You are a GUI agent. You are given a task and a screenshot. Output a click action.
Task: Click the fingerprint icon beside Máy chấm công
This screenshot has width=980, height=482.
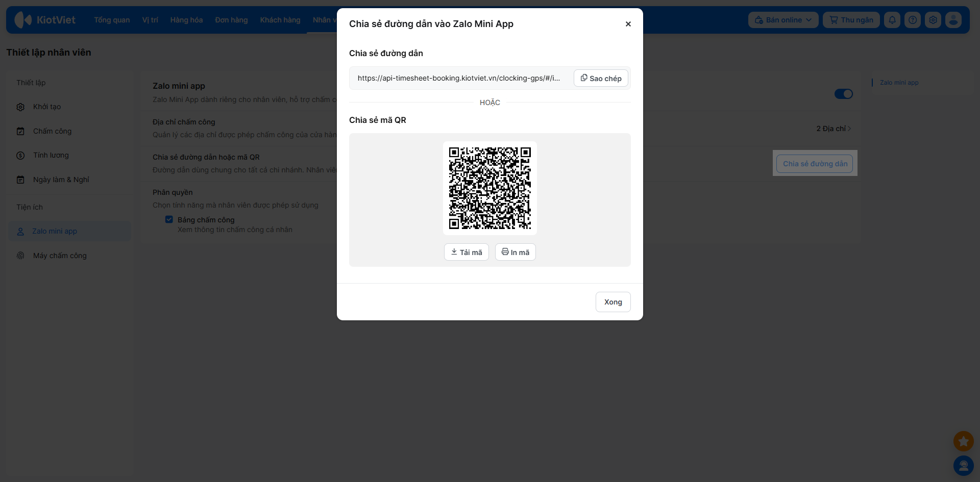20,256
